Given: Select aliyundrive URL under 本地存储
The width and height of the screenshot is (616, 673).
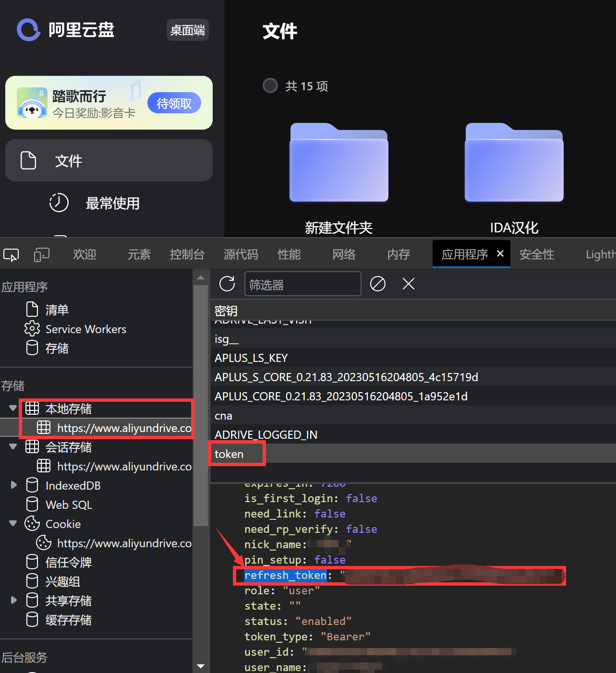Looking at the screenshot, I should 124,428.
